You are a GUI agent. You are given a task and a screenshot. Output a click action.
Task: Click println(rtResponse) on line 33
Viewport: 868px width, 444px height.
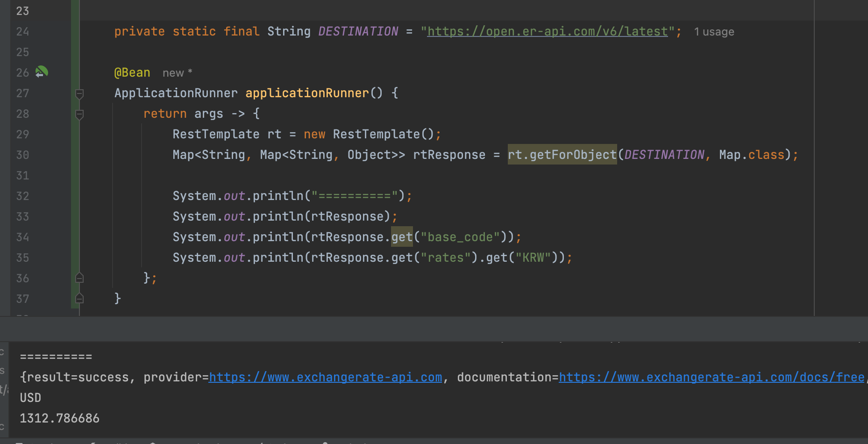coord(322,216)
